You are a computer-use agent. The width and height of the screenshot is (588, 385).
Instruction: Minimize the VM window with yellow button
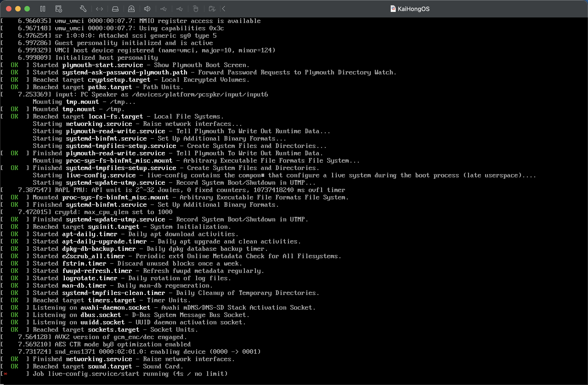coord(18,9)
